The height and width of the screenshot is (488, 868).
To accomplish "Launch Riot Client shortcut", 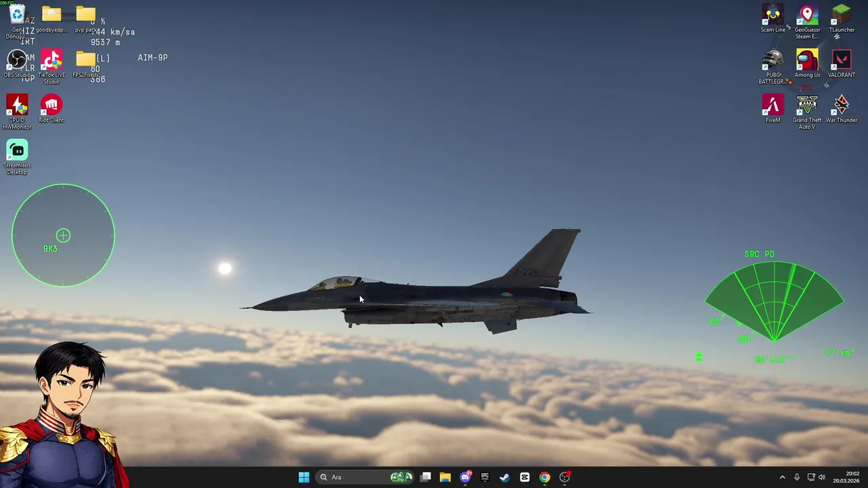I will pyautogui.click(x=52, y=108).
